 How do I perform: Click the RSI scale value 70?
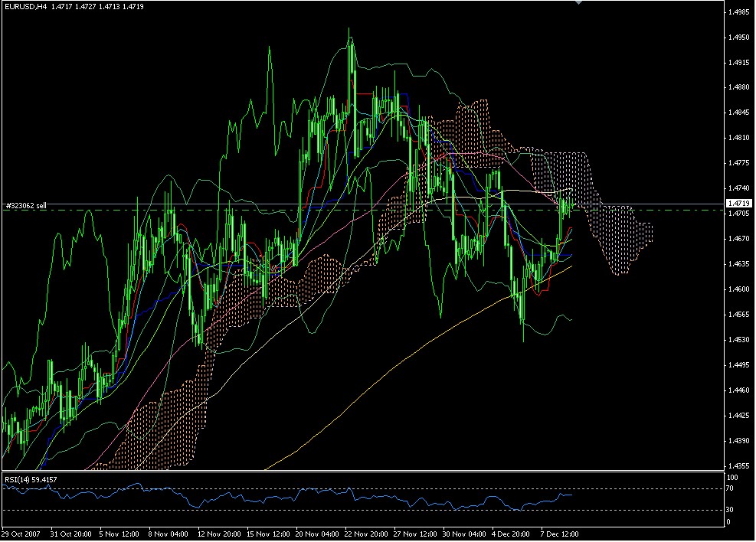[730, 488]
